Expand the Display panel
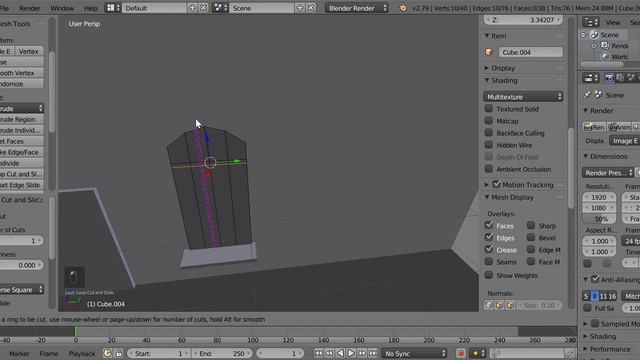Viewport: 640px width, 360px height. pyautogui.click(x=487, y=68)
